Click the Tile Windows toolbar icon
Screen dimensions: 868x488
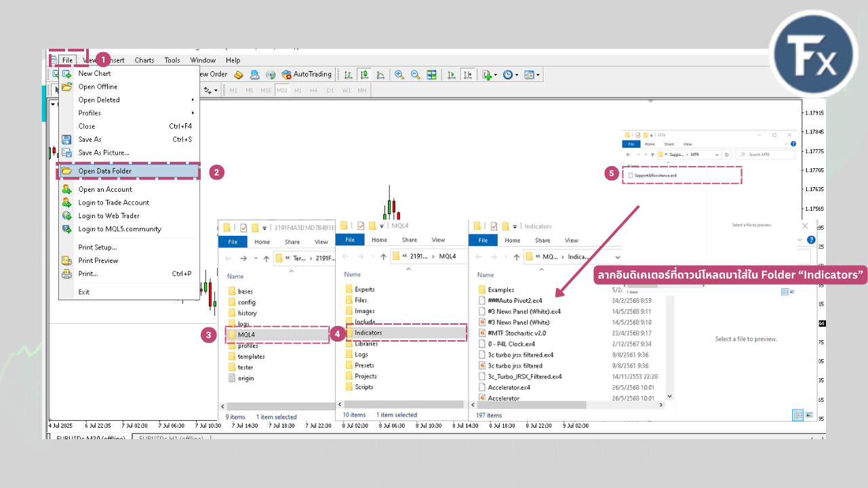(x=431, y=75)
